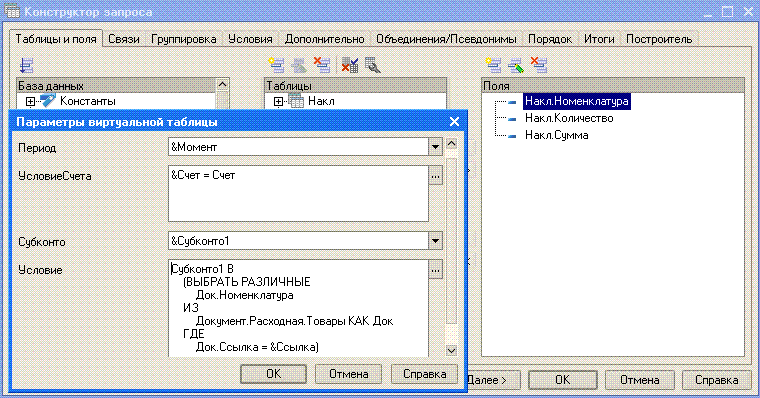The width and height of the screenshot is (760, 398).
Task: Select the Накл.Количество field
Action: click(569, 118)
